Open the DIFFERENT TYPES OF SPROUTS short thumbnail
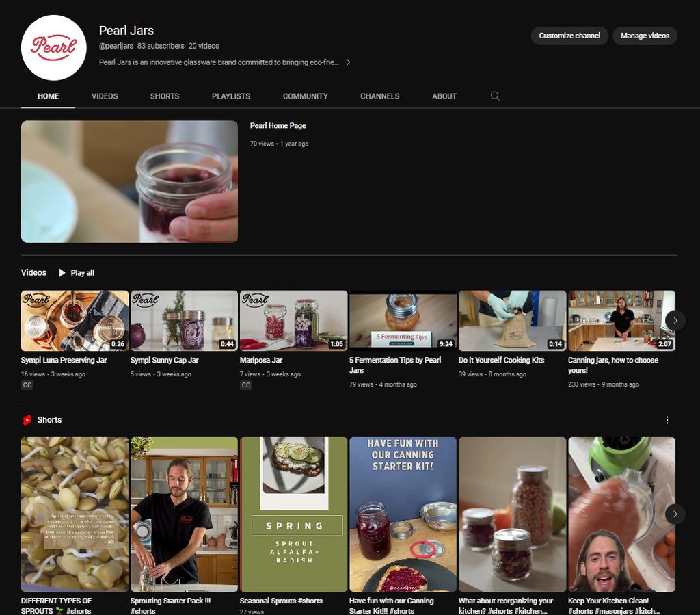Image resolution: width=700 pixels, height=615 pixels. [75, 514]
